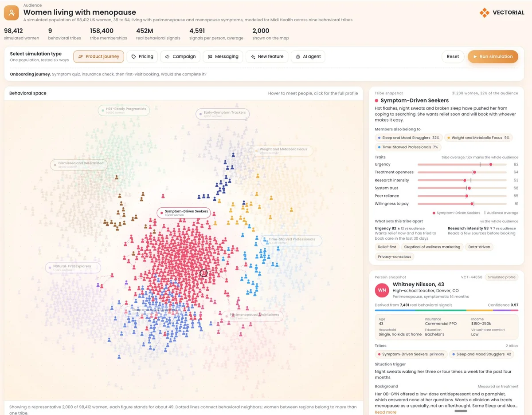Click the Vectorial logo icon

[x=484, y=12]
